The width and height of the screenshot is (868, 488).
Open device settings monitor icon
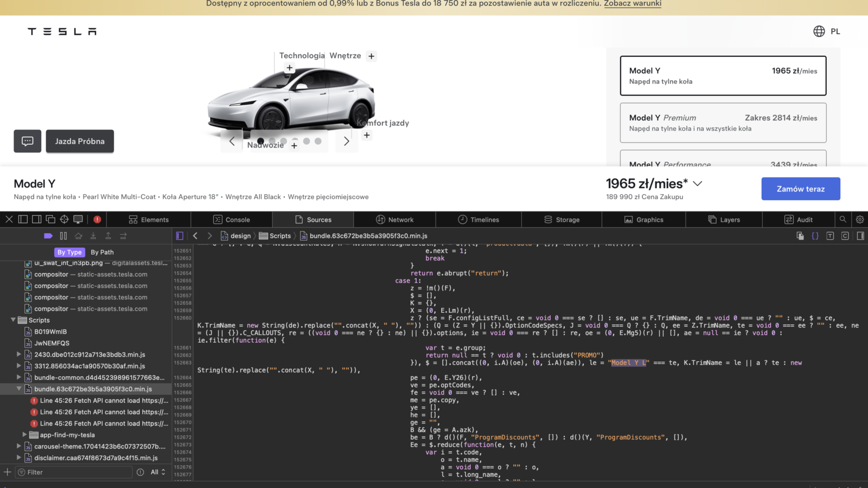click(78, 220)
